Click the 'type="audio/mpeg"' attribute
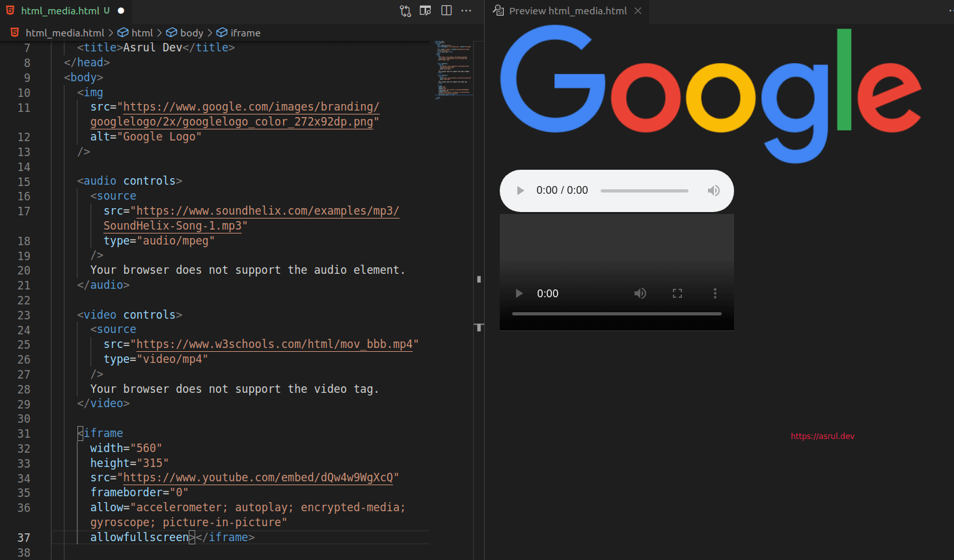Image resolution: width=954 pixels, height=560 pixels. (x=159, y=241)
